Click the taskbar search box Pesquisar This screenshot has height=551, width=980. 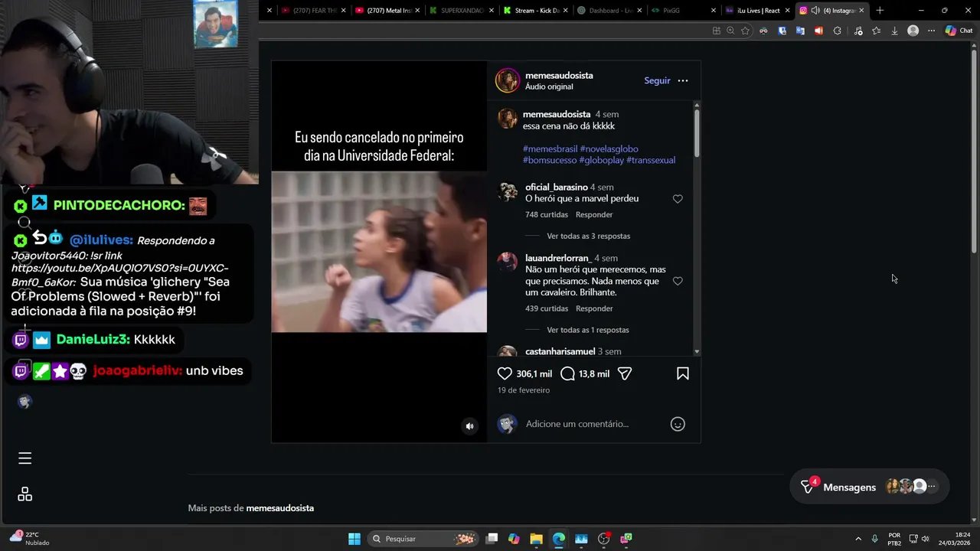(423, 539)
